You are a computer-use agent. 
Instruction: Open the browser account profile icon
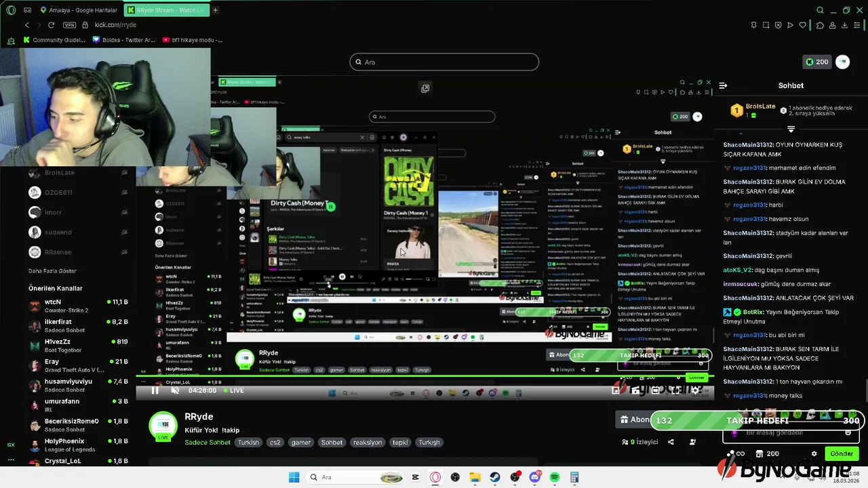[833, 25]
